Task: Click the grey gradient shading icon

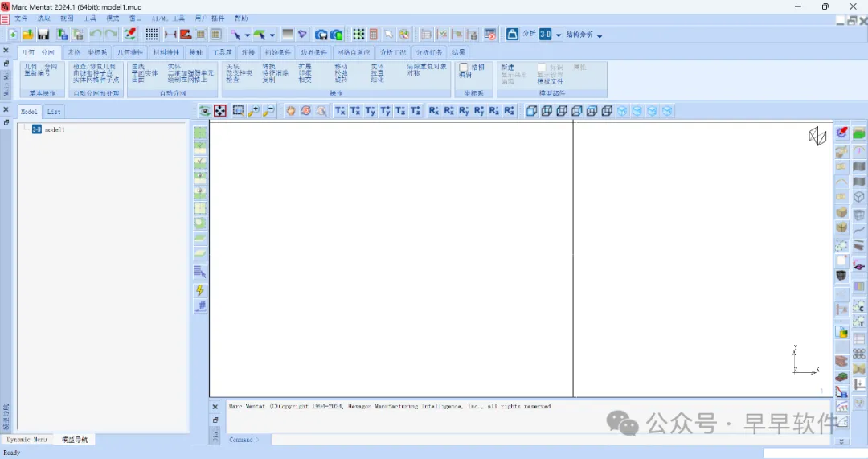Action: coord(287,35)
